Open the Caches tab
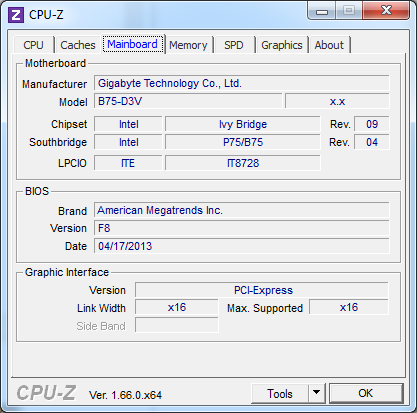 (x=78, y=45)
